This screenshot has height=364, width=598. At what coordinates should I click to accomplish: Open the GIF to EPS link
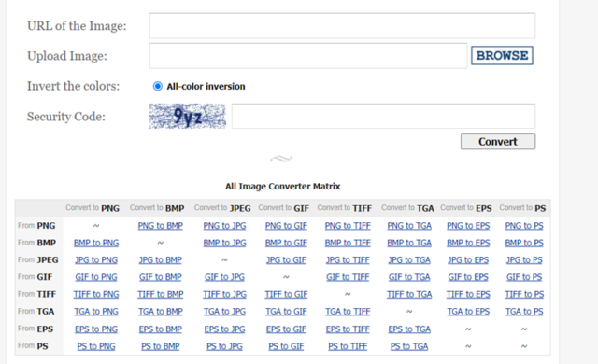pyautogui.click(x=468, y=277)
